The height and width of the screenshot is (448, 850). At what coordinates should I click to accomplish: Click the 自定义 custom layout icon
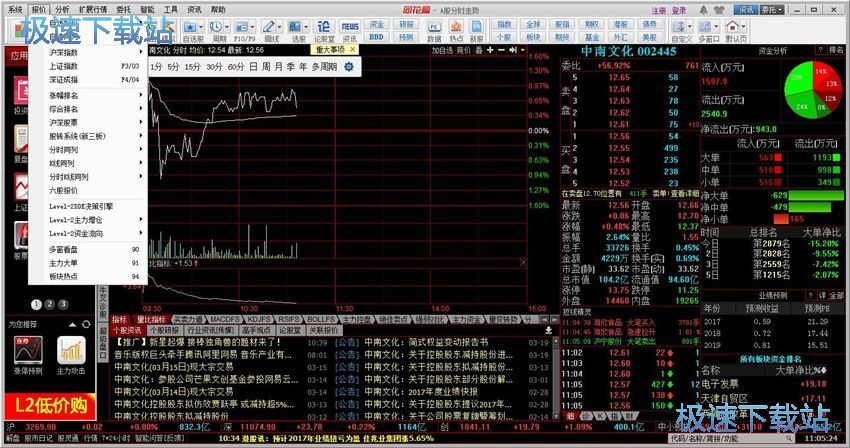tap(679, 27)
